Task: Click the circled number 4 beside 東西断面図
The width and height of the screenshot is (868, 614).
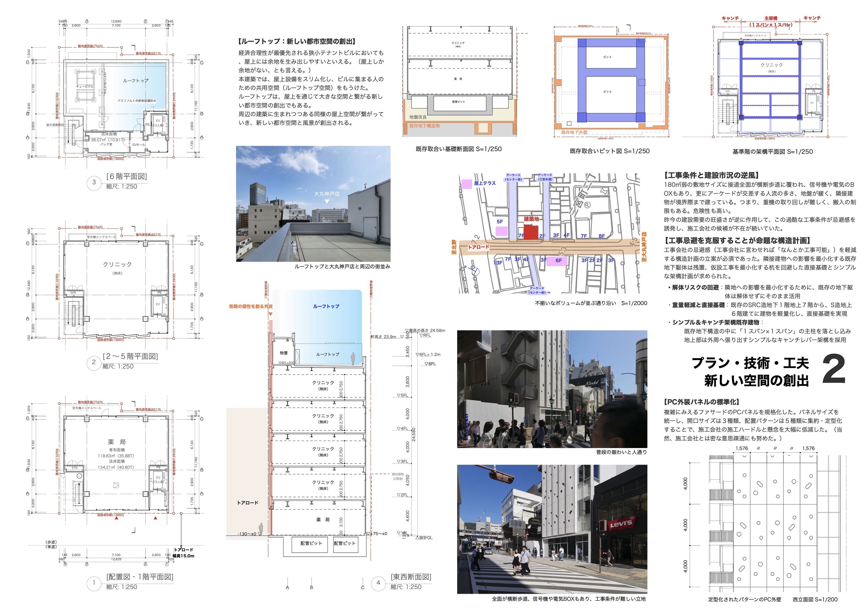Action: 378,583
